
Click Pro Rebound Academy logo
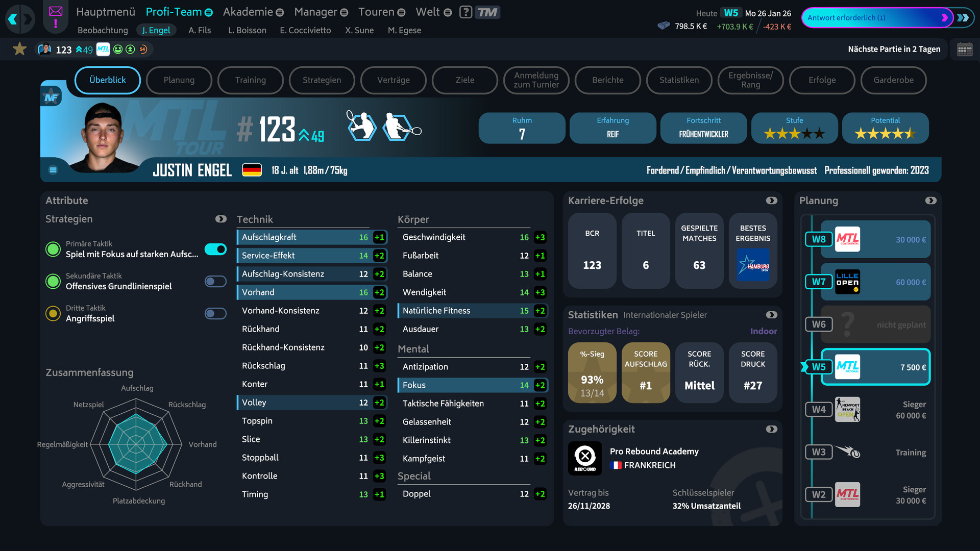585,458
